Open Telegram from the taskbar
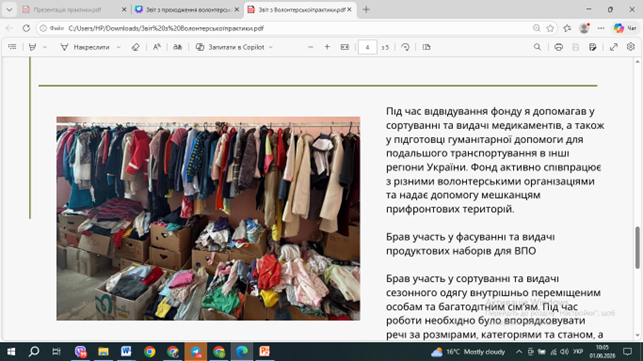The image size is (643, 361). click(196, 352)
